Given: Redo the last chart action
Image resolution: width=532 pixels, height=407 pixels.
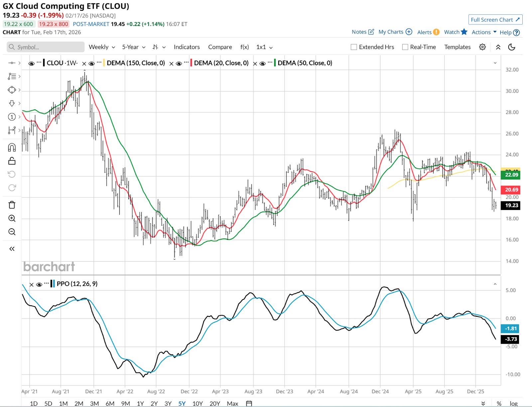Looking at the screenshot, I should point(12,188).
